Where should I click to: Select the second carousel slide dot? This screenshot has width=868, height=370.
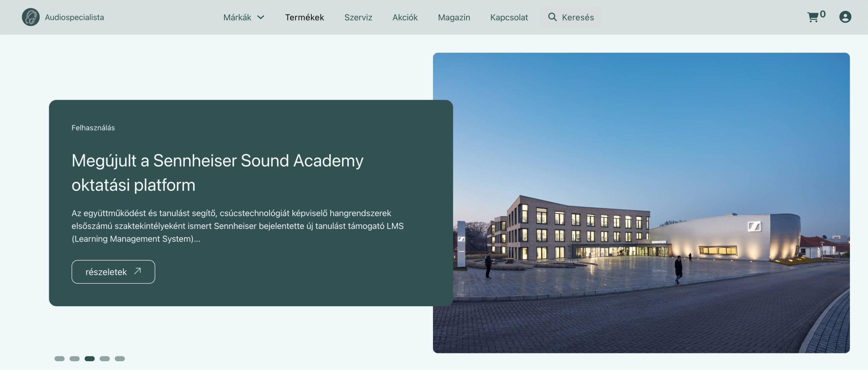pyautogui.click(x=74, y=358)
